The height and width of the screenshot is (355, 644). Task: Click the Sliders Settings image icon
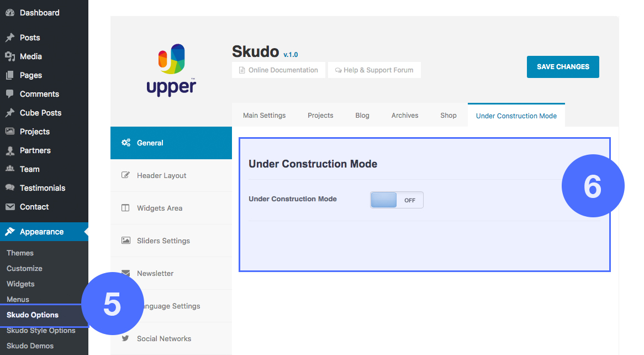click(x=125, y=241)
